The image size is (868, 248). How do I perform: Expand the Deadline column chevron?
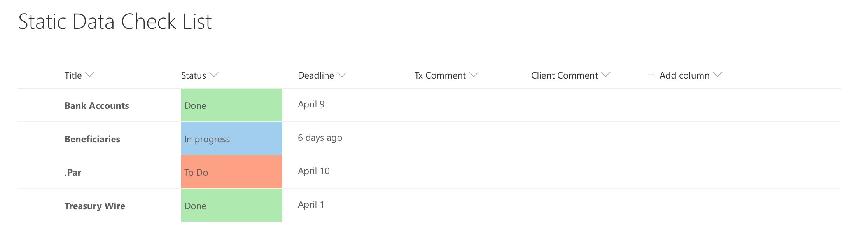tap(342, 75)
